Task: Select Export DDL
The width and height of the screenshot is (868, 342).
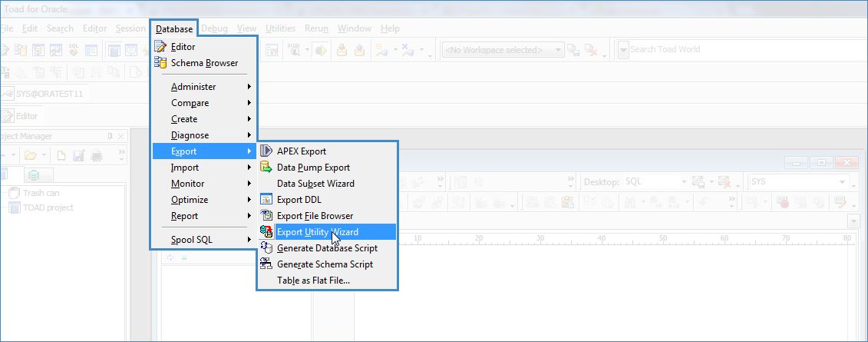Action: click(x=327, y=200)
